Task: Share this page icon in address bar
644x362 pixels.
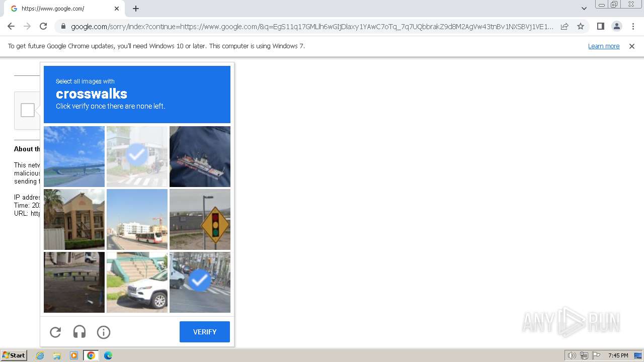Action: click(x=565, y=26)
